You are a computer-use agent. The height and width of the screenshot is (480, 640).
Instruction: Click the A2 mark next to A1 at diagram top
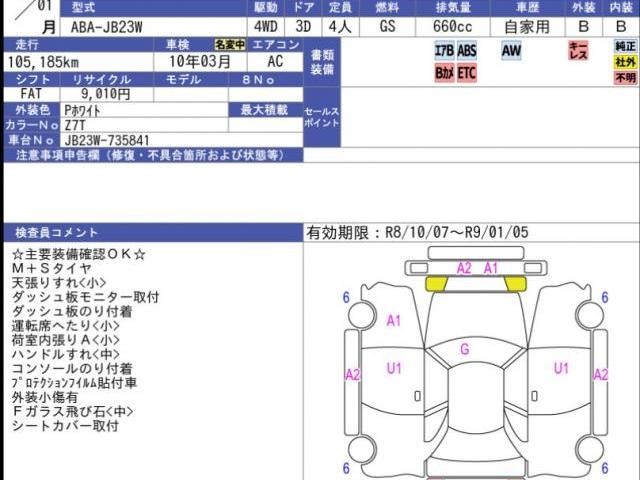464,268
